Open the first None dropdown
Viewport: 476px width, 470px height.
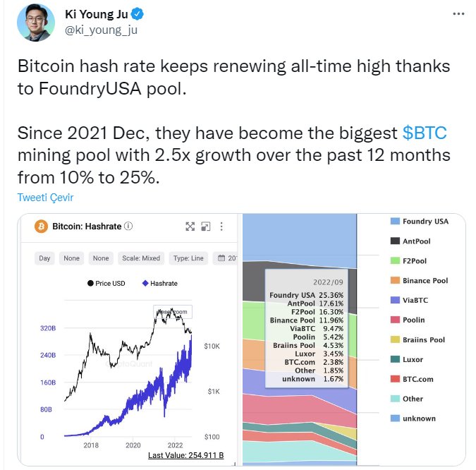pyautogui.click(x=71, y=258)
